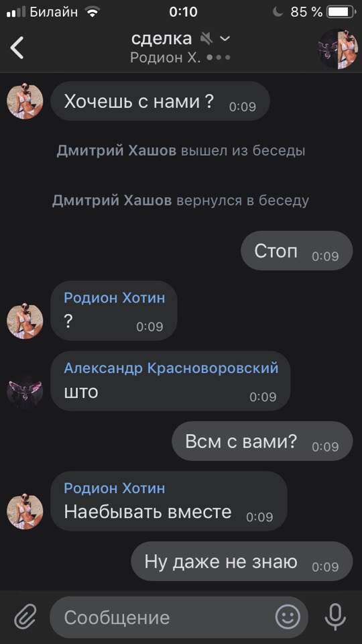
Task: Tap avatar next to 'Наебывать вместе' message
Action: click(x=25, y=511)
